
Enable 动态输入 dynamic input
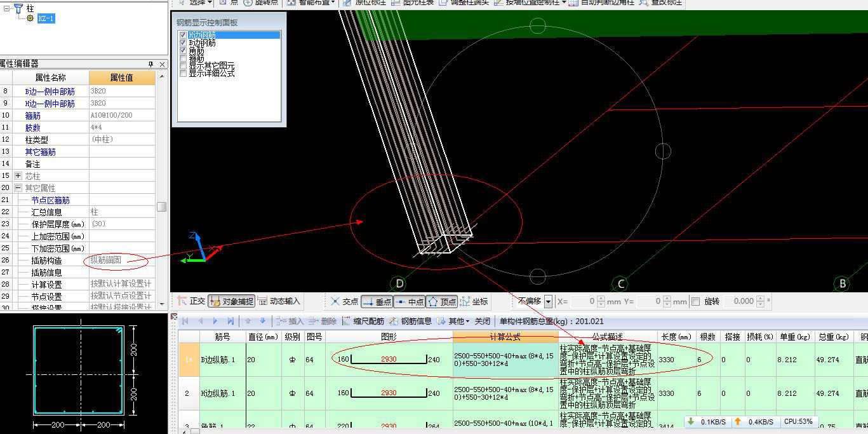279,301
